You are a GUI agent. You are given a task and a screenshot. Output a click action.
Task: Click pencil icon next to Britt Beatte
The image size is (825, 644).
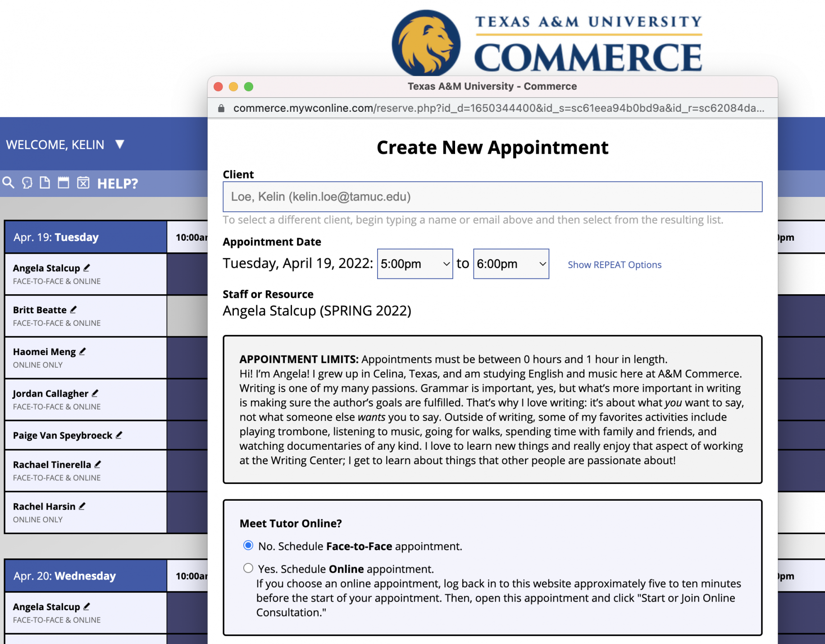(x=73, y=310)
